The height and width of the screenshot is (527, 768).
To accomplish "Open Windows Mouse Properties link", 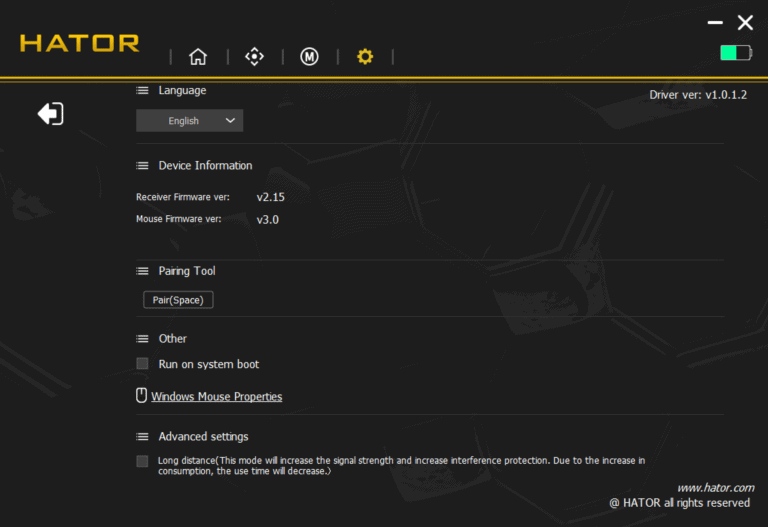I will point(216,396).
